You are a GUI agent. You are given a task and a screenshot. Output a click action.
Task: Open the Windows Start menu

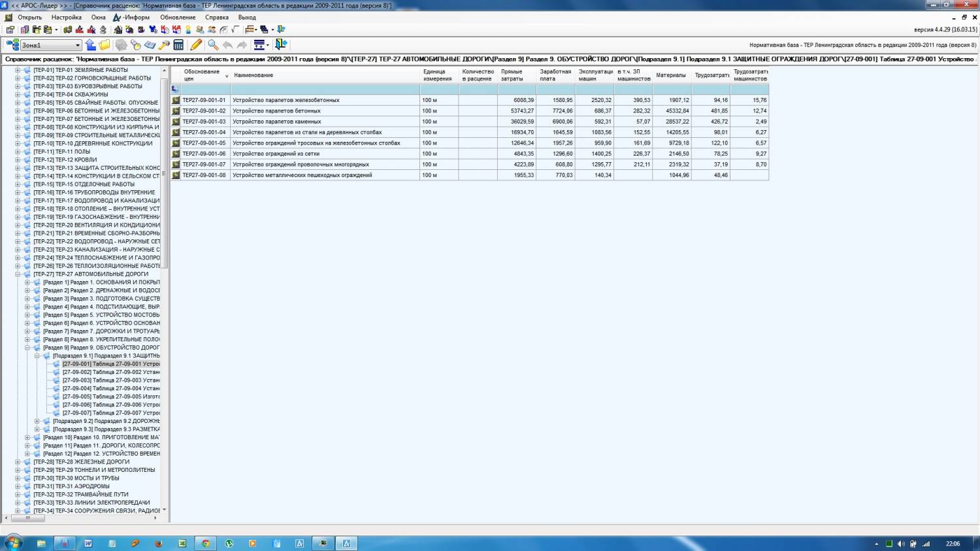click(13, 543)
